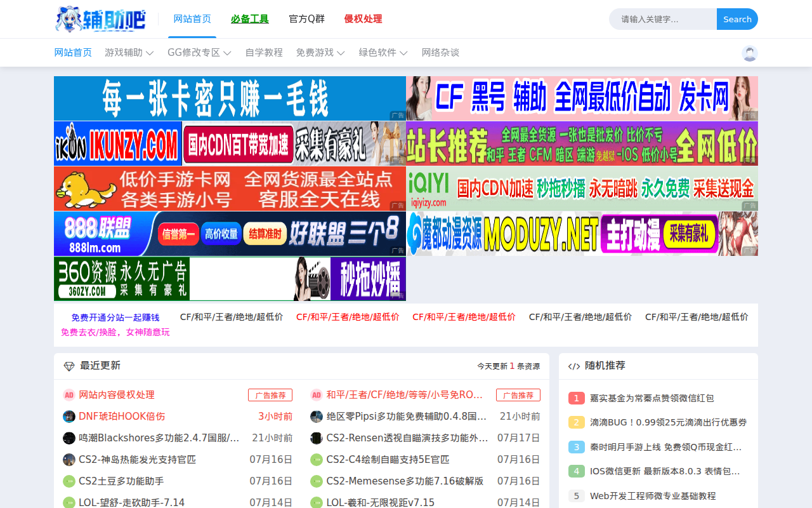This screenshot has width=812, height=508.
Task: Open the 免费开通分站一起赚钱 link
Action: click(115, 317)
